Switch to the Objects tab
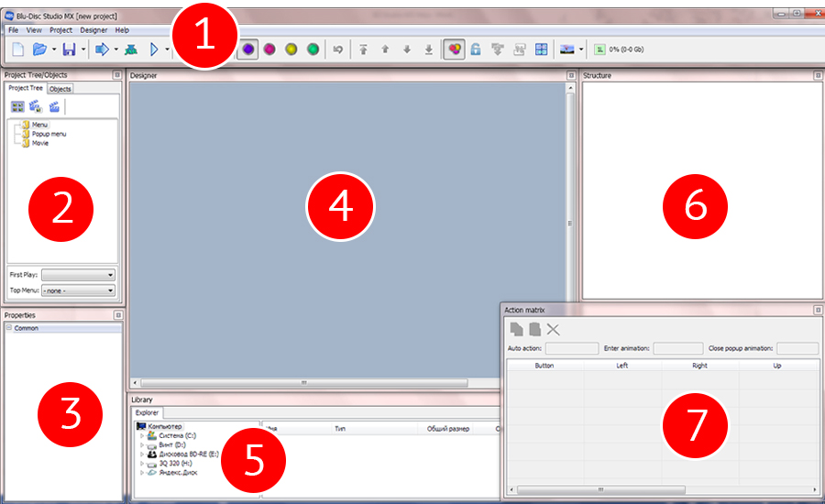The height and width of the screenshot is (504, 825). click(60, 89)
